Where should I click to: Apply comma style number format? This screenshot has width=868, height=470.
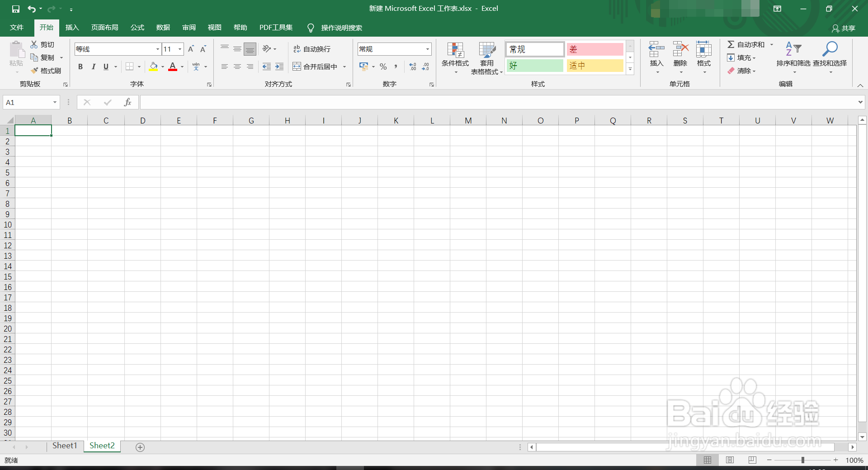396,66
